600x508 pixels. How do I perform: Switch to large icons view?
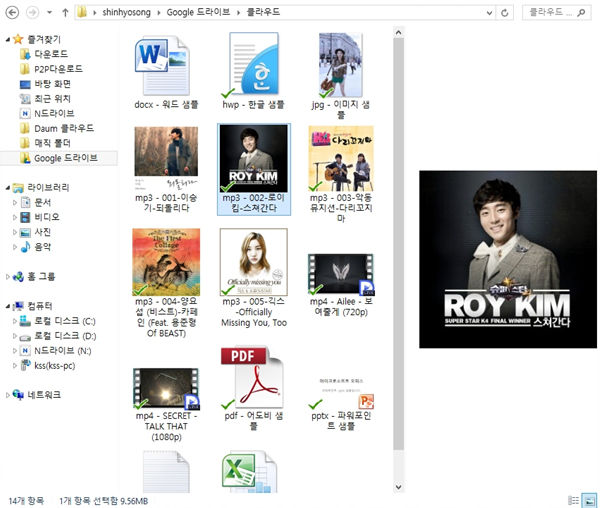click(589, 500)
